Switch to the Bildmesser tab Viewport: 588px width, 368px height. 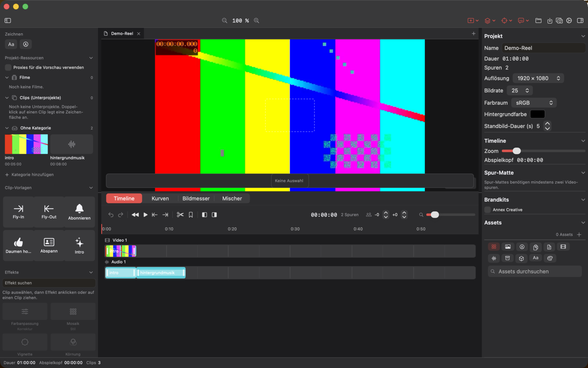tap(196, 198)
